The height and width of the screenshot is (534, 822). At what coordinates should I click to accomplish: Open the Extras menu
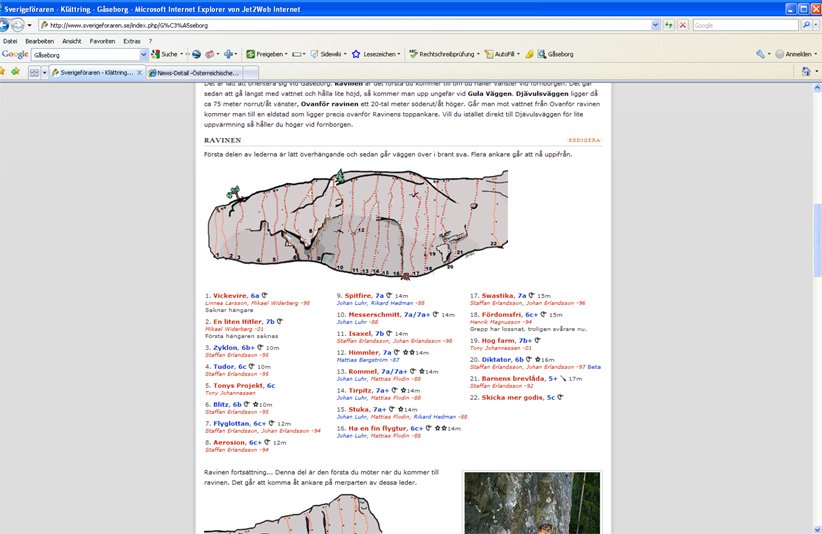132,41
